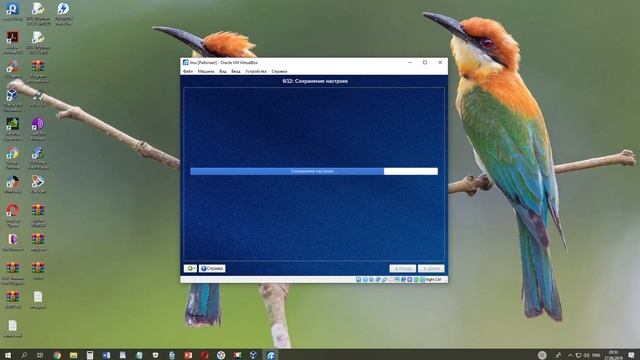
Task: Select the blank document at the bottom of the first desktop column
Action: tap(12, 329)
